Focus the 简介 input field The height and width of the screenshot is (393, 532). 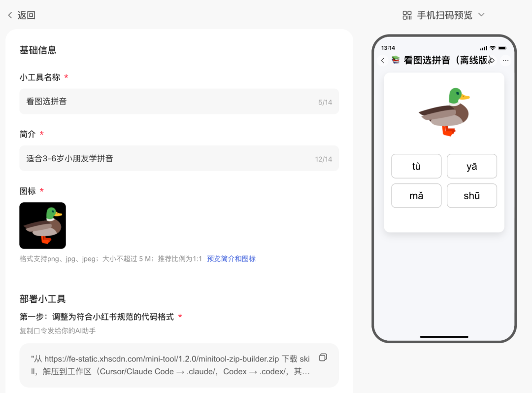179,158
